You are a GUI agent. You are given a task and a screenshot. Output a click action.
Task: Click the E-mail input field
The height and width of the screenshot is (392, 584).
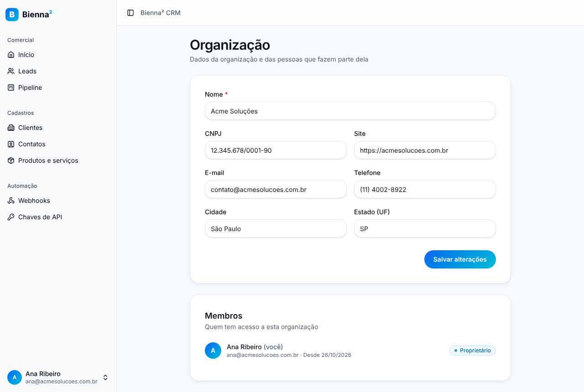coord(276,189)
